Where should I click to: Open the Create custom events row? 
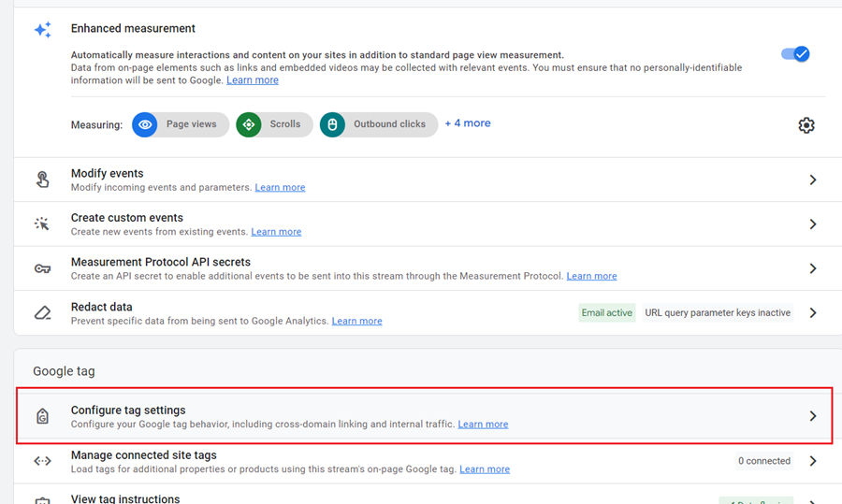(428, 224)
